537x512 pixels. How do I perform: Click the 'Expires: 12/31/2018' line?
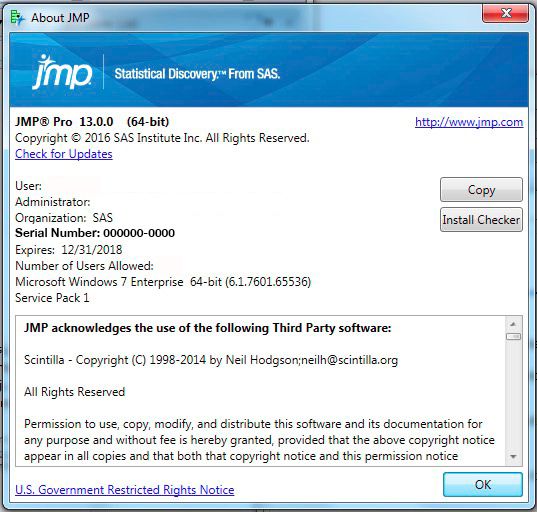[x=68, y=250]
